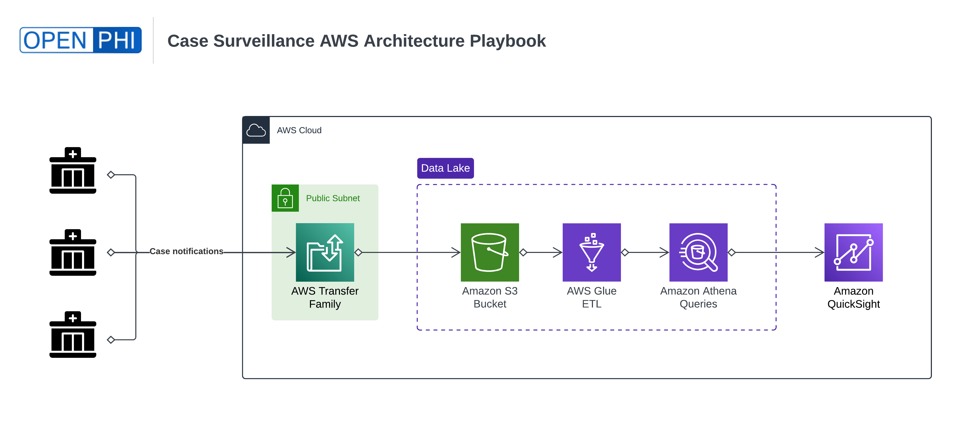Image resolution: width=980 pixels, height=437 pixels.
Task: Click diamond connector beside middle hospital
Action: coord(111,252)
